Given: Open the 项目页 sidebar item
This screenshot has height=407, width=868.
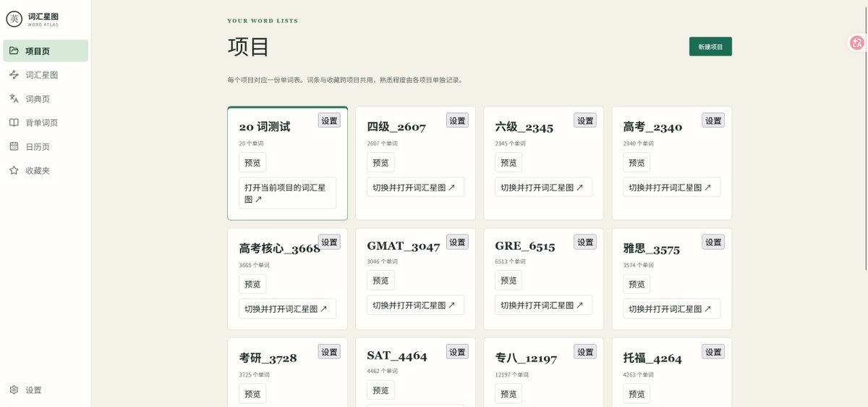Looking at the screenshot, I should point(46,51).
